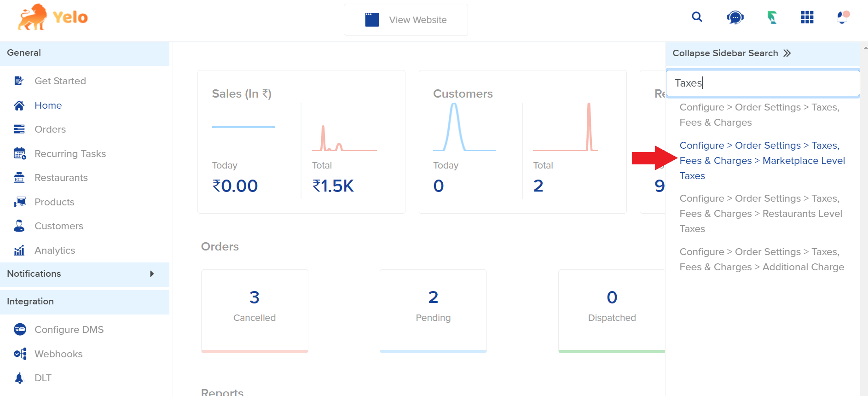Click the Taxes search input field

coord(763,83)
